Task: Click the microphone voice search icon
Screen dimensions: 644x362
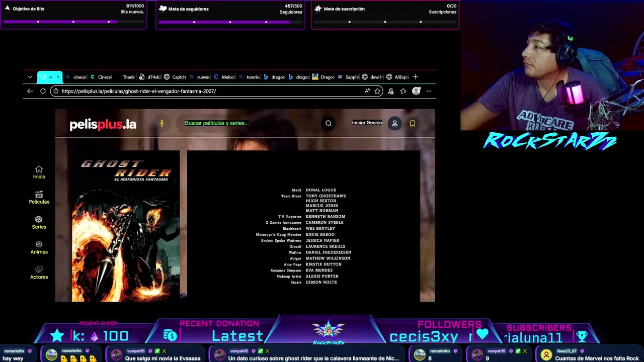Action: pos(162,123)
